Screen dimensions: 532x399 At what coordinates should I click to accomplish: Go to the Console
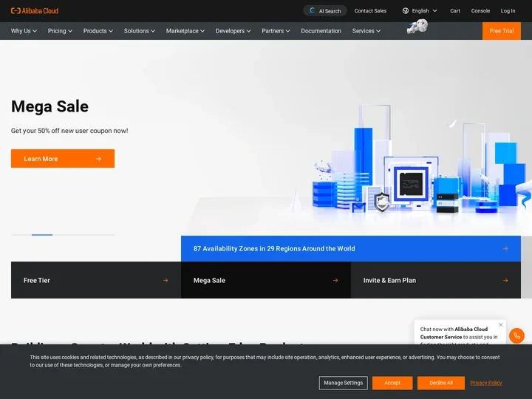coord(480,11)
